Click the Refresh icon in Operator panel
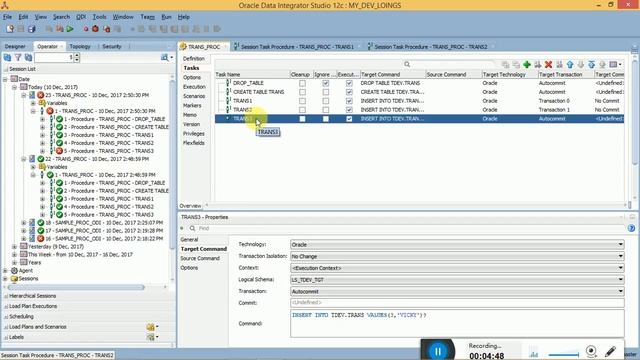The width and height of the screenshot is (640, 360). click(x=7, y=58)
